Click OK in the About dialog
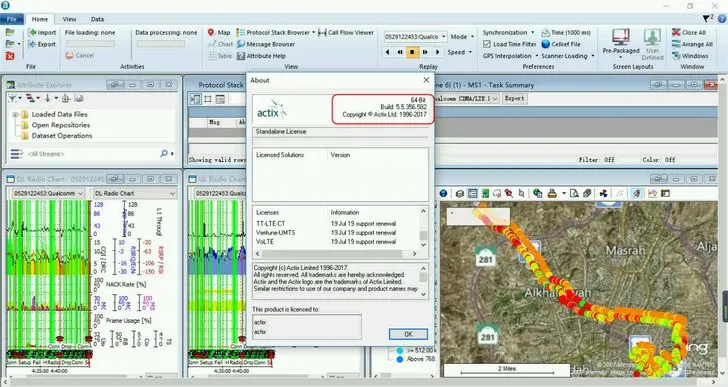Viewport: 728px width, 387px height. (x=408, y=334)
